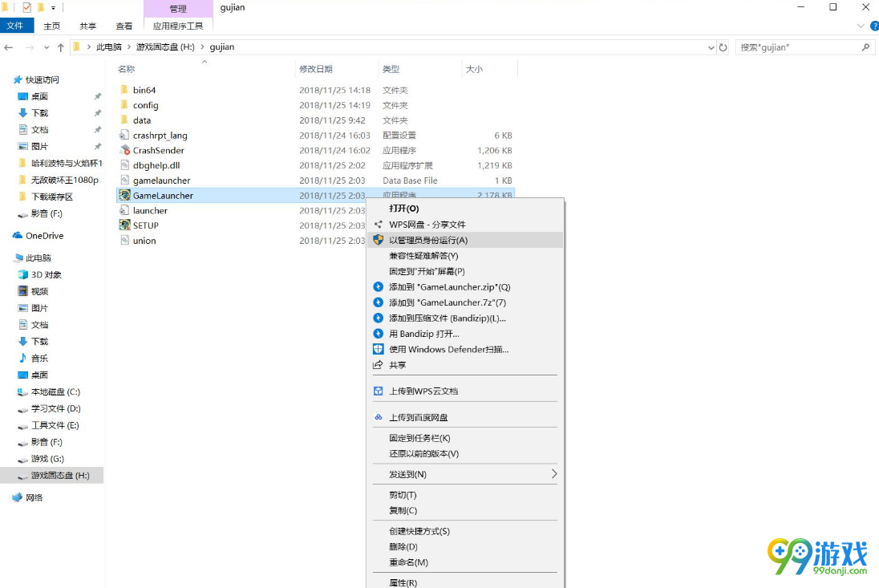
Task: Switch to the 查看 ribbon tab
Action: (x=124, y=26)
